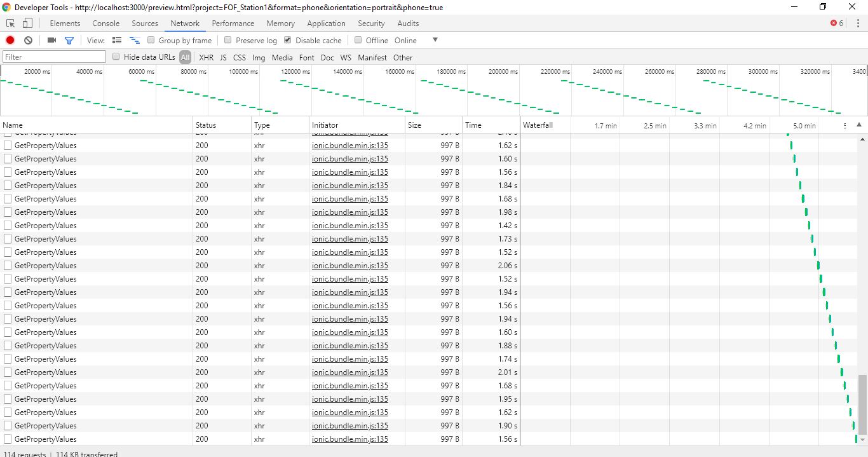Uncheck the Disable cache option
Screen dimensions: 868x457
[287, 39]
